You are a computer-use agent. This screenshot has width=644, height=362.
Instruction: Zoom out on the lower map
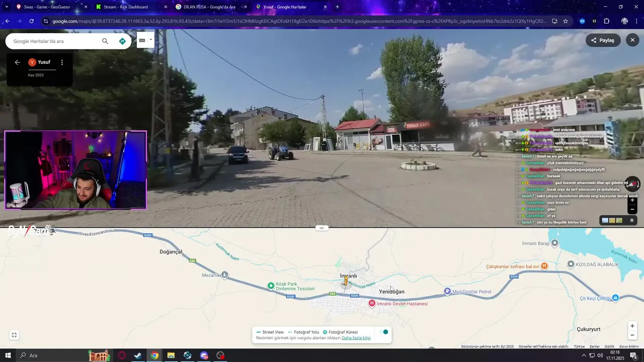[x=632, y=335]
